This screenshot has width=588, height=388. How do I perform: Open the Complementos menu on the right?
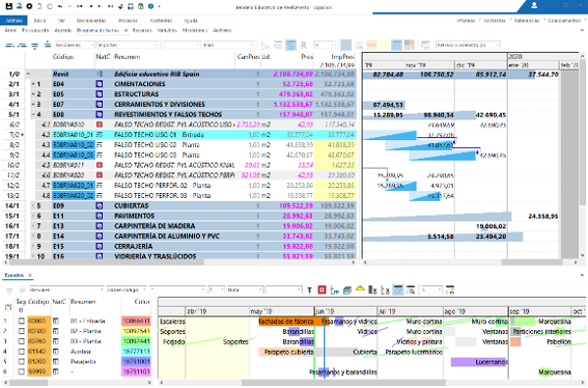point(564,21)
